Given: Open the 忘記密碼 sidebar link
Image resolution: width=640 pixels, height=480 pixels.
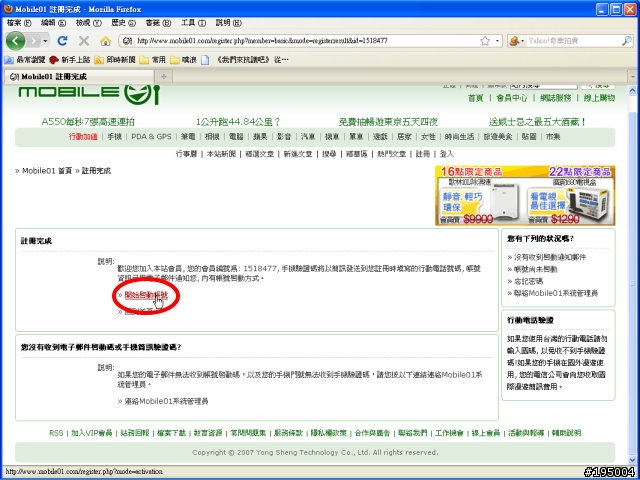Looking at the screenshot, I should tap(528, 281).
